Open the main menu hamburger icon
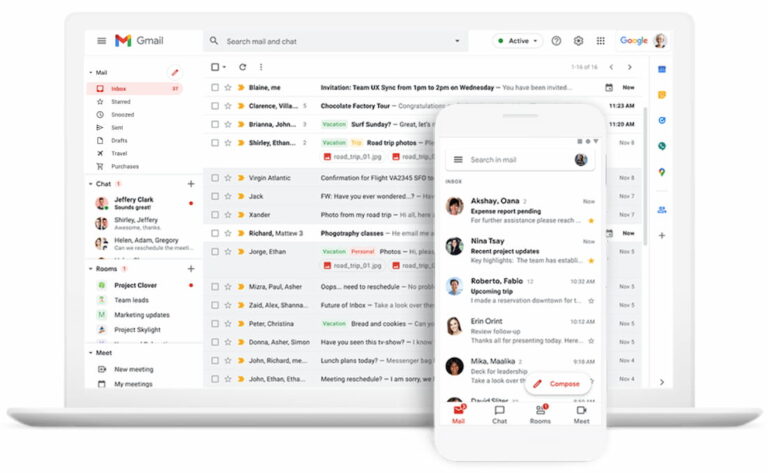 point(101,41)
